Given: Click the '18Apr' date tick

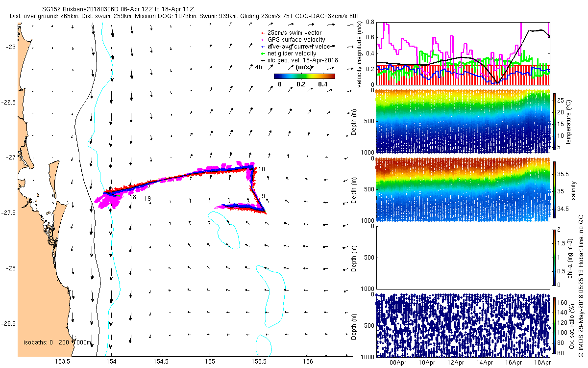Looking at the screenshot, I should pos(542,363).
